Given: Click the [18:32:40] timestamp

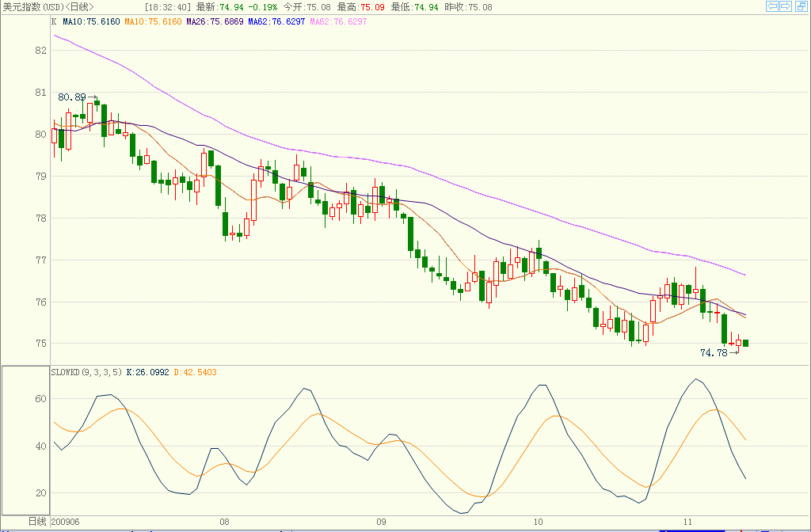Looking at the screenshot, I should point(168,7).
